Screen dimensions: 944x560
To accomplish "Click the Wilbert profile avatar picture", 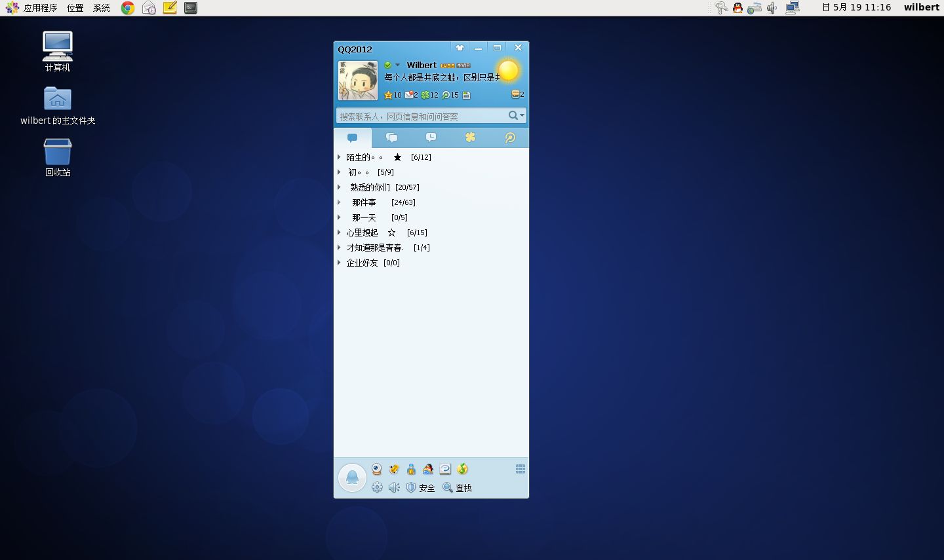I will 358,81.
